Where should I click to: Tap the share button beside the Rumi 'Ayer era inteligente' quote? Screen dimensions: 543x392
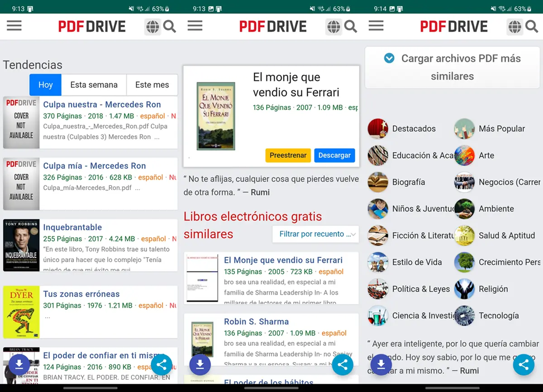coord(524,365)
